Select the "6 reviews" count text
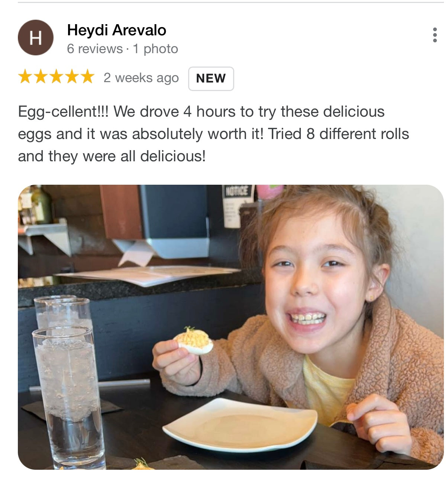Image resolution: width=448 pixels, height=485 pixels. click(x=95, y=49)
